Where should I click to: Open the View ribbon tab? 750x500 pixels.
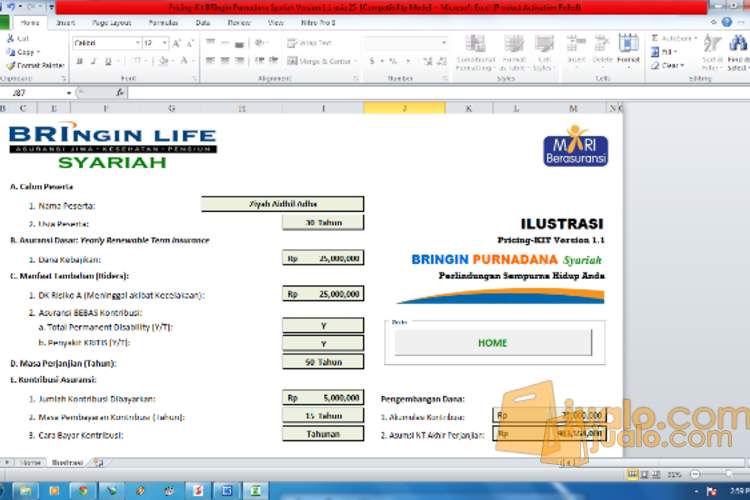point(275,22)
